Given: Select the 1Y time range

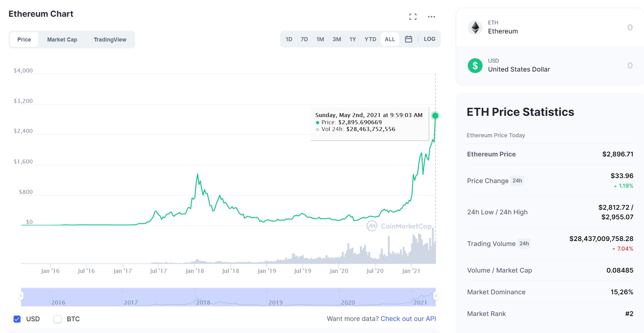Looking at the screenshot, I should click(353, 39).
